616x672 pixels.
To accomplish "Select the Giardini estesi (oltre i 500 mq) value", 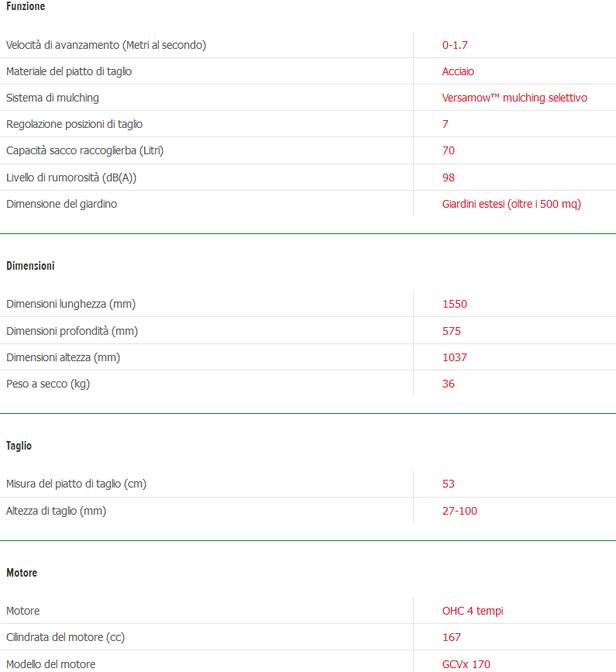I will pyautogui.click(x=511, y=204).
